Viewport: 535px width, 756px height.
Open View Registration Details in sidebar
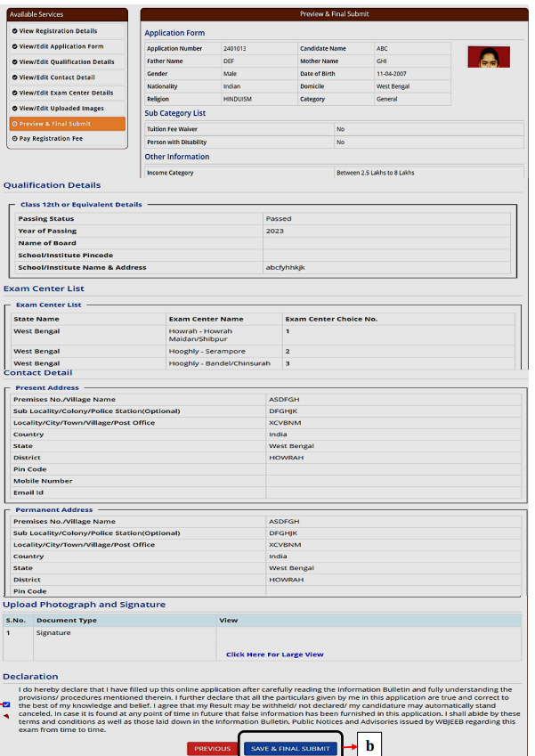coord(57,31)
